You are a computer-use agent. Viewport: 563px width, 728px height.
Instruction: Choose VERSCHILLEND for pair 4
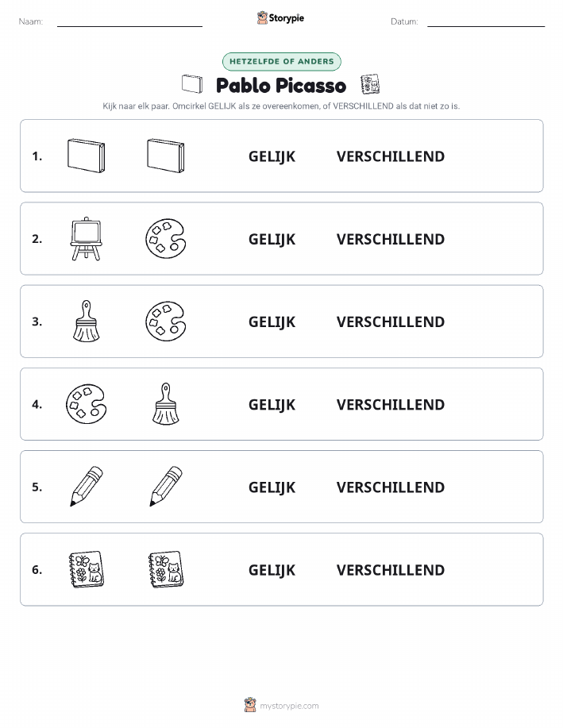pos(391,404)
